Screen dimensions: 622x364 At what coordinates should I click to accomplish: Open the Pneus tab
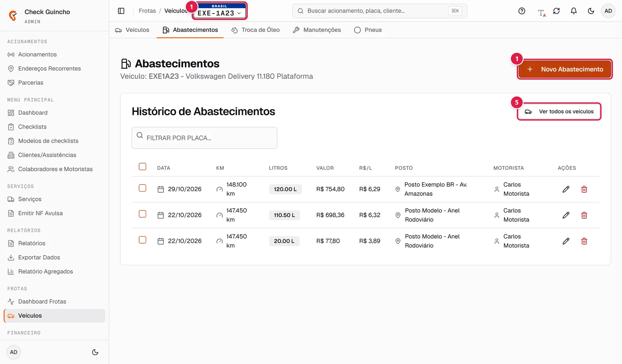(x=368, y=30)
